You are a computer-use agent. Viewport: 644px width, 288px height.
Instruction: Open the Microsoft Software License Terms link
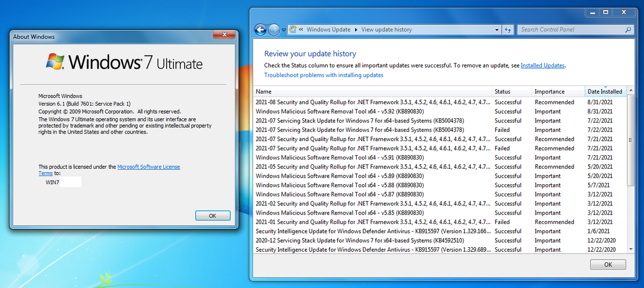click(x=148, y=167)
